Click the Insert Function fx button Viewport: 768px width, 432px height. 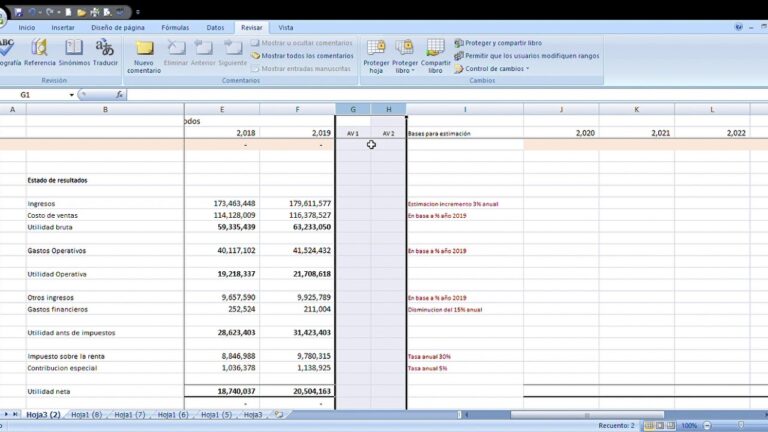(x=119, y=95)
